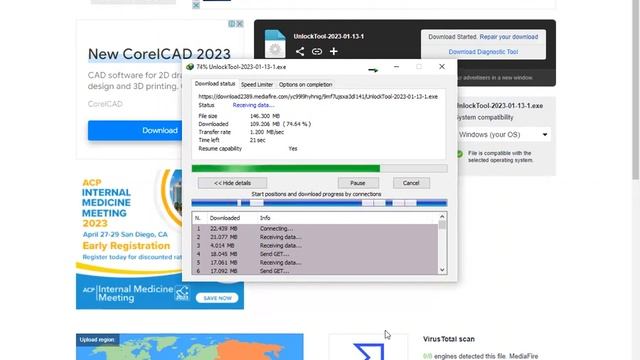Open the Download status tab

[x=215, y=84]
